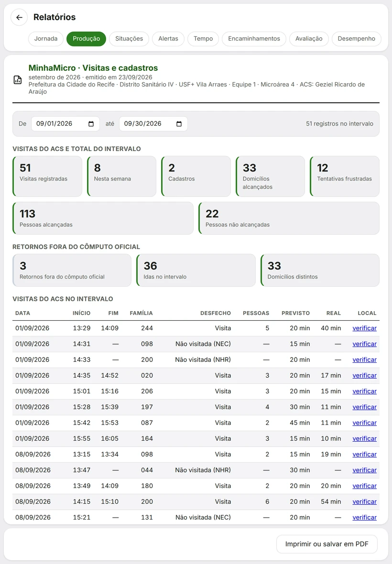Viewport: 392px width, 564px height.
Task: Click '51 registros no intervalo' text
Action: 339,124
